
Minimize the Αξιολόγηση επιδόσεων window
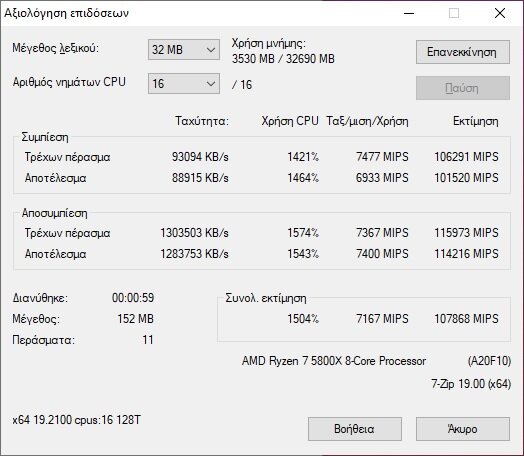(409, 13)
